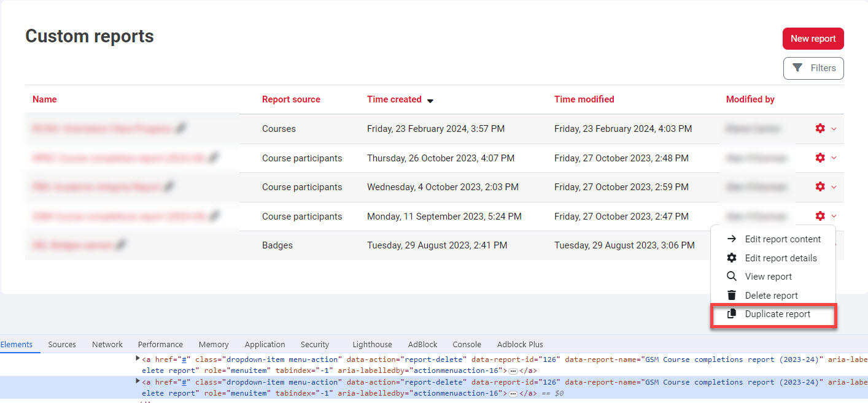Click pencil icon for report created 26 October 2023
Screen dimensions: 868x403
pyautogui.click(x=213, y=158)
